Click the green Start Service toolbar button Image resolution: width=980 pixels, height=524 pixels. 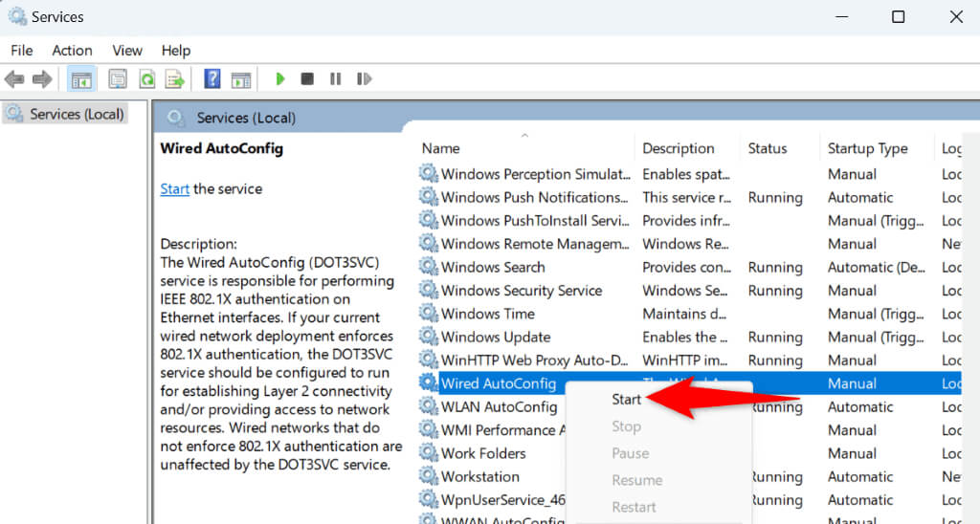280,78
